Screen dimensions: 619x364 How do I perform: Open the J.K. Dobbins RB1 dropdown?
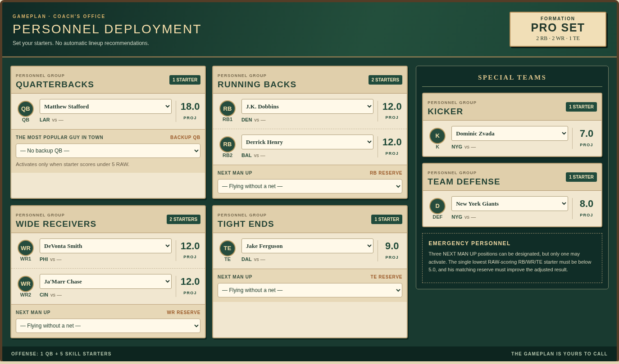307,107
